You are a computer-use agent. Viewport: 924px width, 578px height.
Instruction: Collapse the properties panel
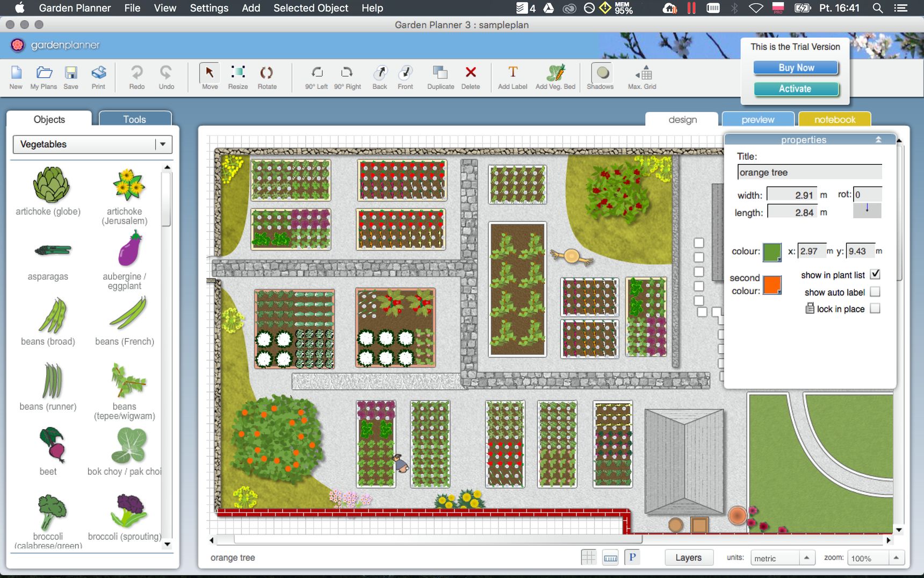click(x=878, y=139)
